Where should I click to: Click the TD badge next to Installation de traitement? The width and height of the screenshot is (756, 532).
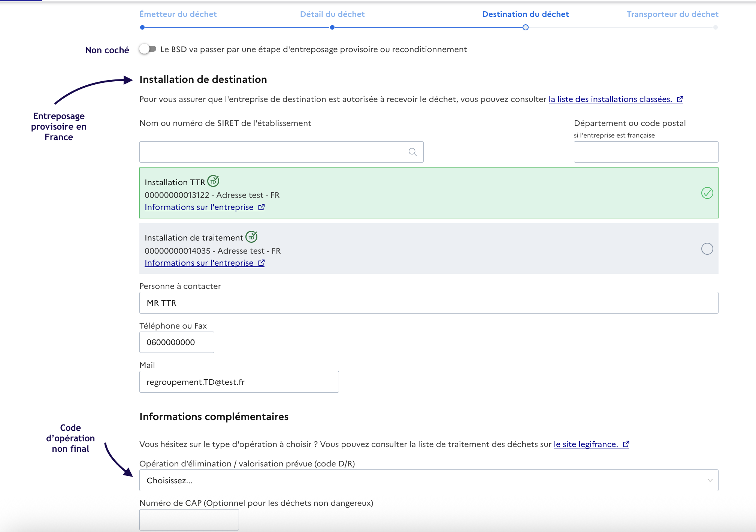(x=251, y=237)
